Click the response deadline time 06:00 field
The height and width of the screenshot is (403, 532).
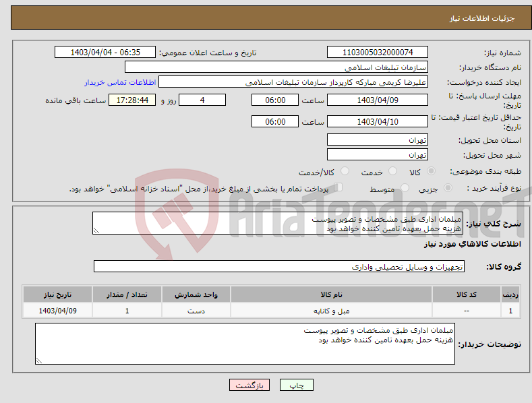point(275,100)
